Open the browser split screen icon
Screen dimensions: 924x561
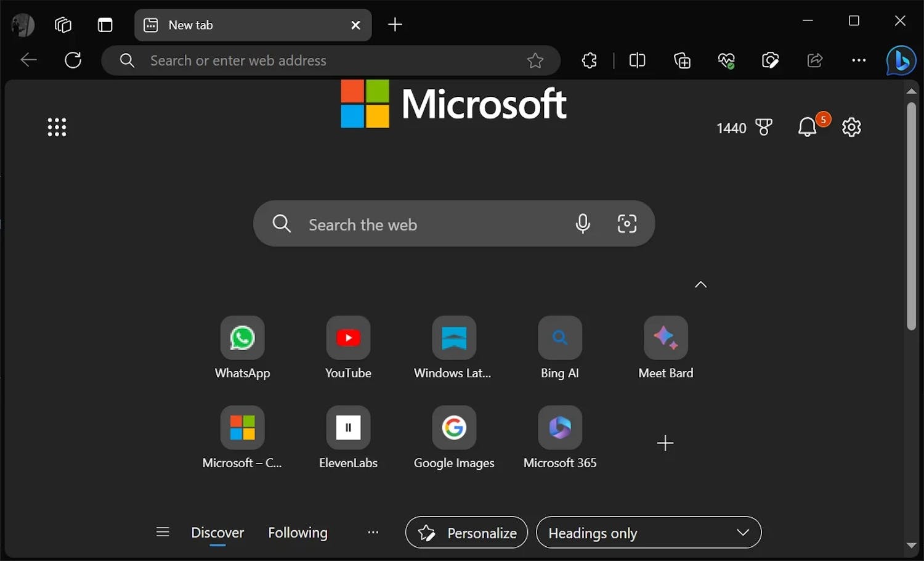637,60
